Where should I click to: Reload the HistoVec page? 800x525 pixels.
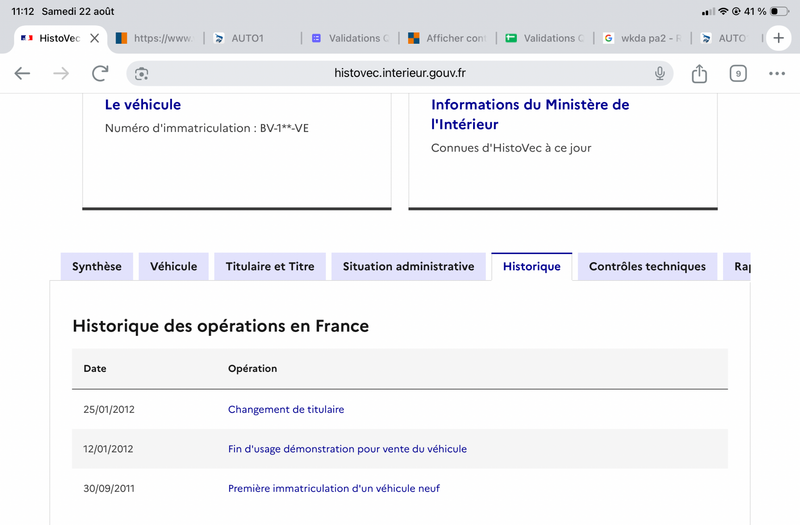101,73
